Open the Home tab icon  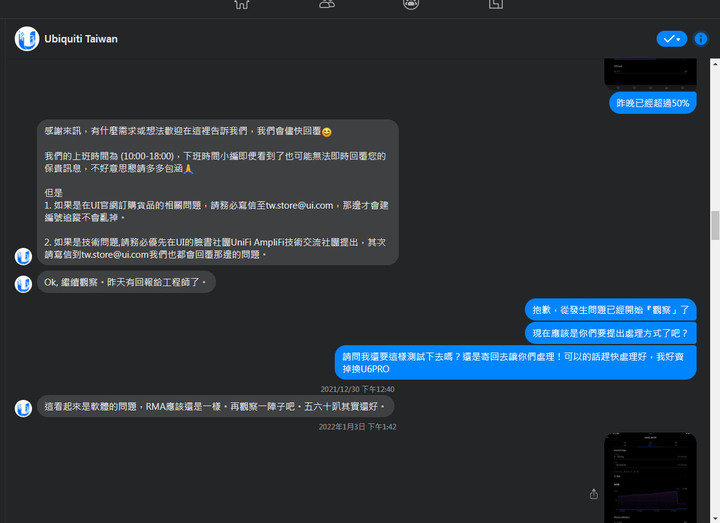(x=242, y=4)
